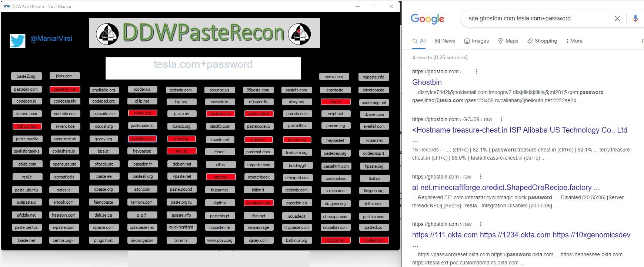Click the red rathena button

tap(221, 177)
